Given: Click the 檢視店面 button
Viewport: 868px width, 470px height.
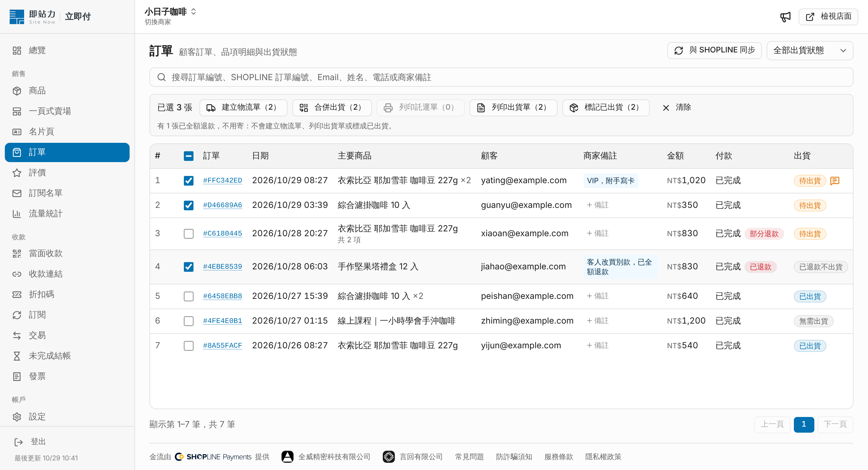Looking at the screenshot, I should [828, 17].
